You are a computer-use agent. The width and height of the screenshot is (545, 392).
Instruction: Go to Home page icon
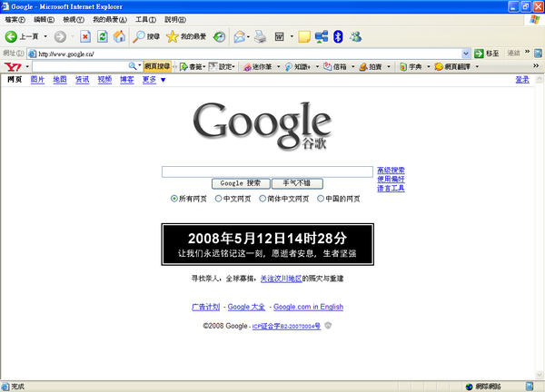pos(119,36)
